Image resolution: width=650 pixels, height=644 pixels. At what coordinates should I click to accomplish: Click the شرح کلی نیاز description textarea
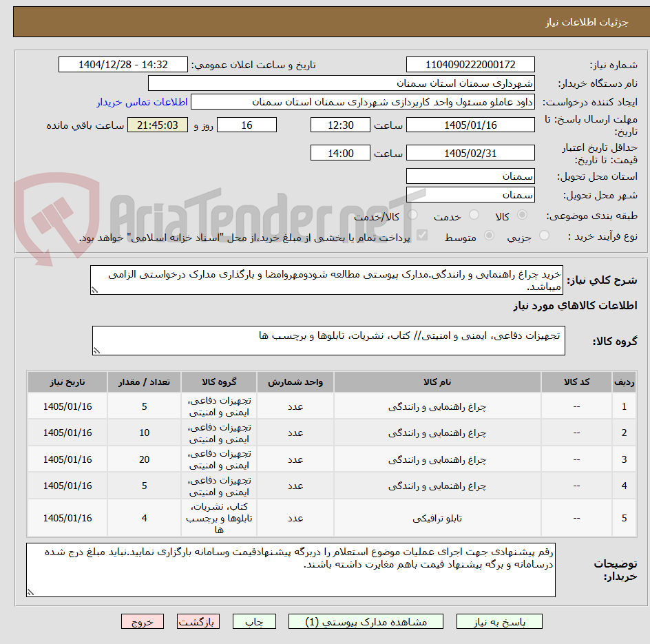(x=326, y=280)
